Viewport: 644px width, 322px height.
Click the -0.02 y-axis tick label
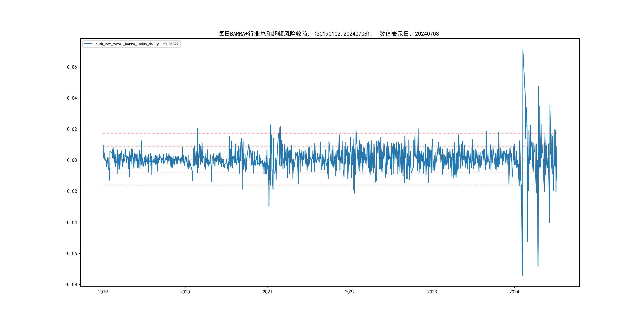[x=71, y=191]
